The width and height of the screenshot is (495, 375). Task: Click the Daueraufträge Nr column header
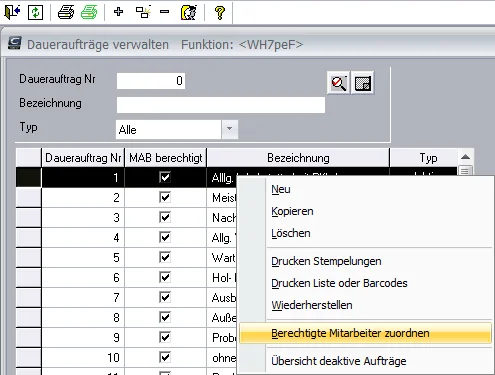(x=83, y=158)
